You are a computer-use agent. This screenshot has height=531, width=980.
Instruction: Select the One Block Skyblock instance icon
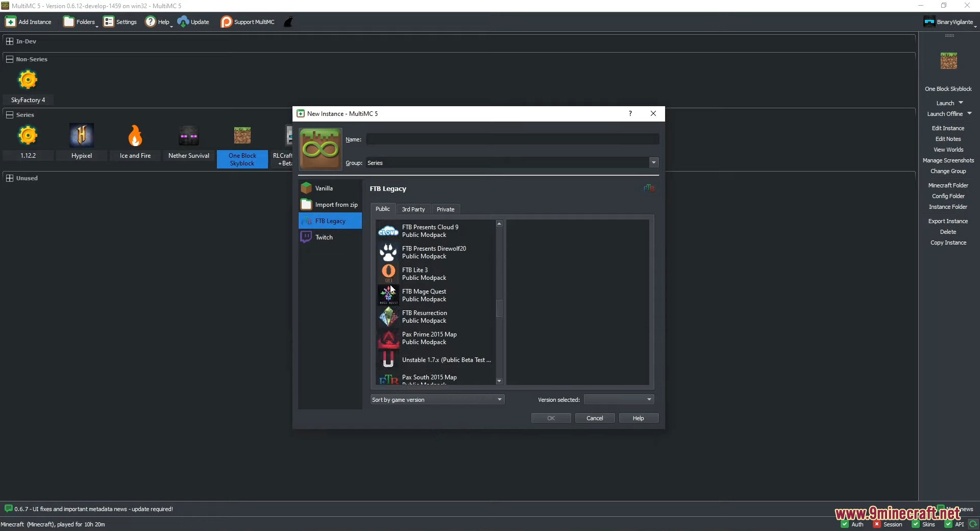point(242,136)
